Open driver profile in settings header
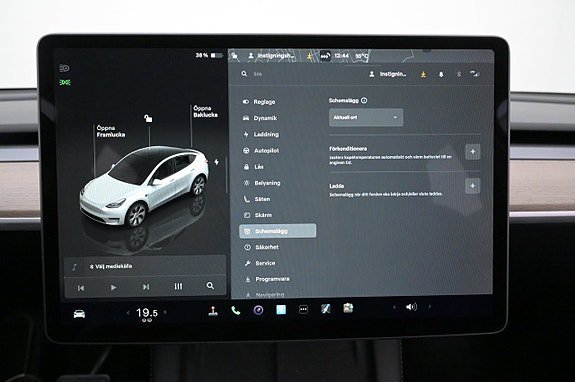 click(x=388, y=74)
